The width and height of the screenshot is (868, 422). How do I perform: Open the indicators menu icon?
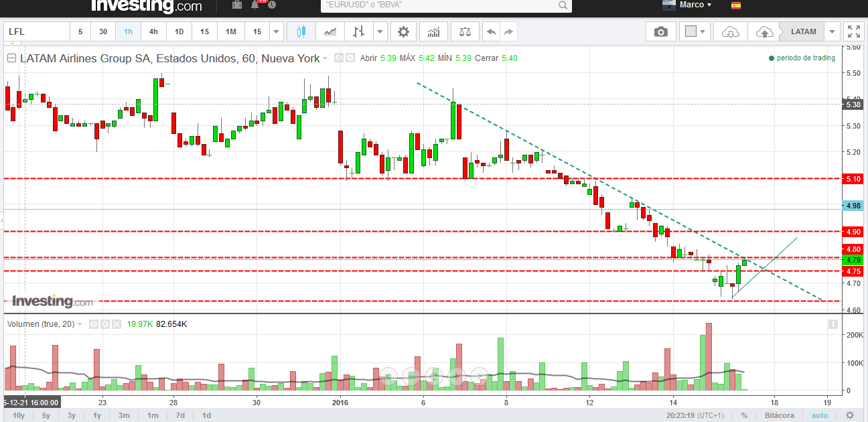(433, 31)
